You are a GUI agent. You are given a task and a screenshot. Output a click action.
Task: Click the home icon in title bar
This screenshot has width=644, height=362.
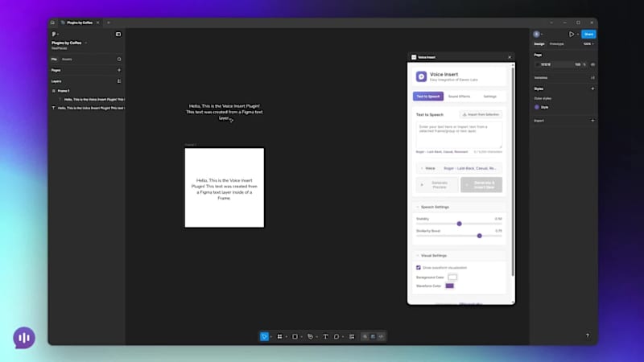tap(52, 23)
